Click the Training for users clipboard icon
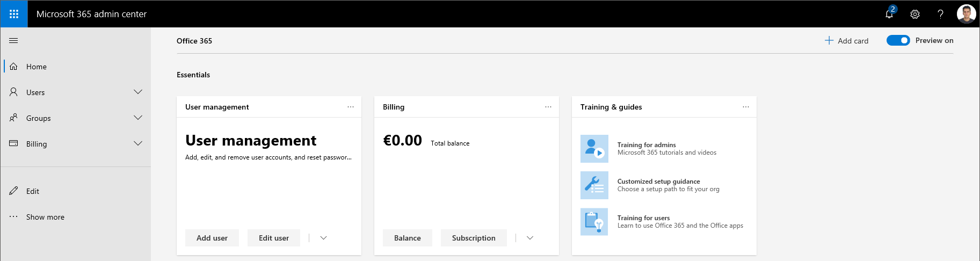 click(x=594, y=222)
